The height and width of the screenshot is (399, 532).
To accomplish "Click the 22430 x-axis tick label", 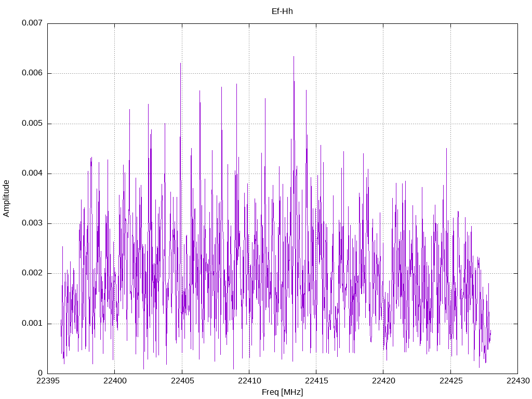I will tap(518, 381).
